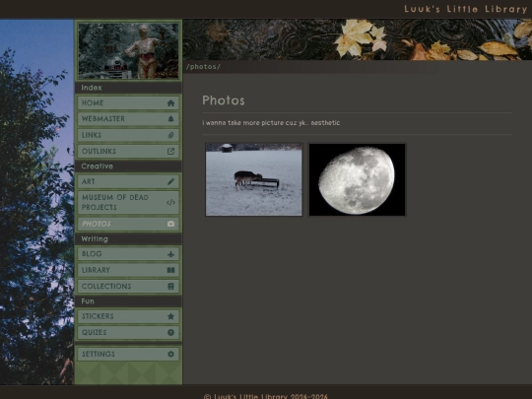The width and height of the screenshot is (532, 399).
Task: Open the LINKS page
Action: (128, 135)
